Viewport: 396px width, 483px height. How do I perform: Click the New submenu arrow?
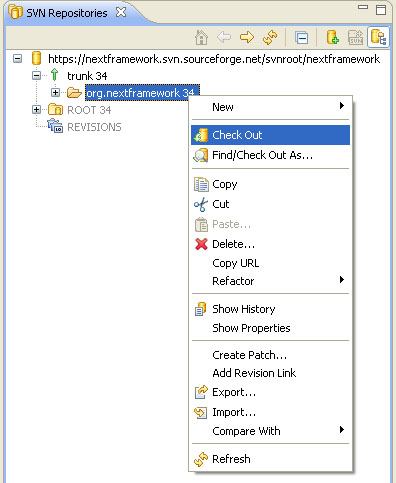coord(342,106)
